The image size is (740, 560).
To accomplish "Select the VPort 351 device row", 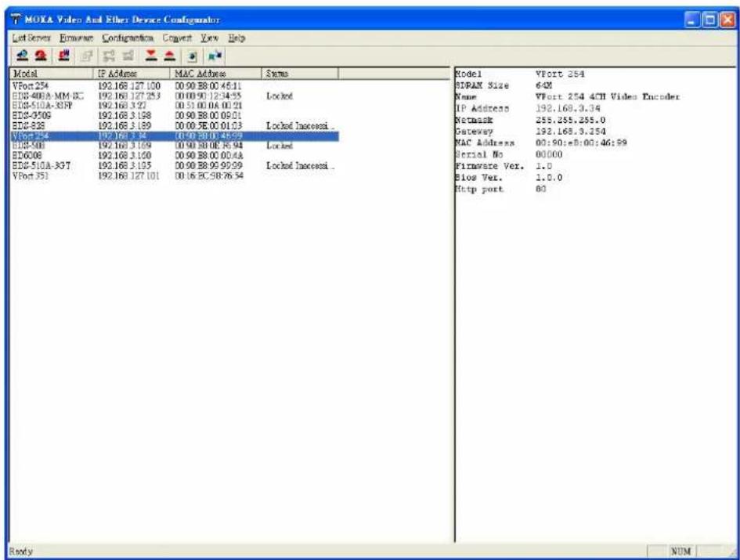I will click(x=175, y=175).
